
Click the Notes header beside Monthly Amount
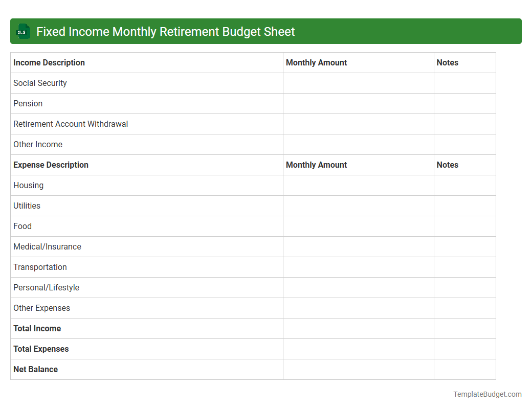tap(448, 62)
